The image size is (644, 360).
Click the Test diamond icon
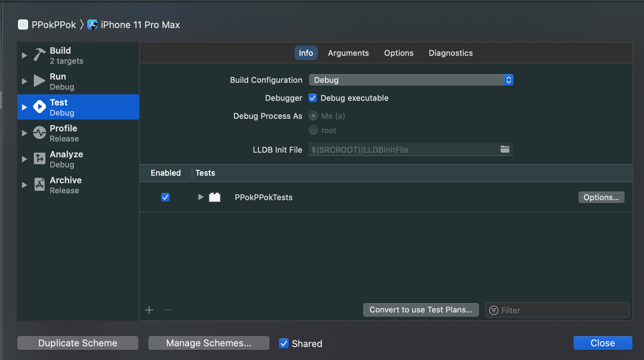coord(40,107)
